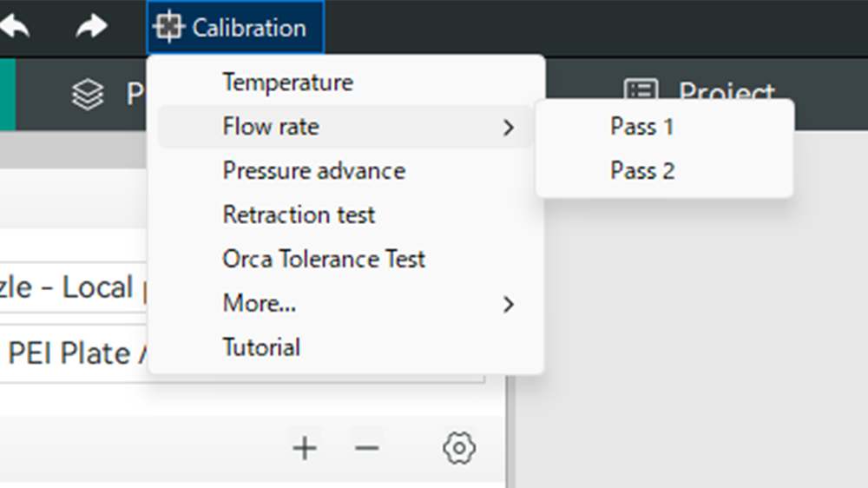Open the calibration Tutorial
The image size is (868, 488).
tap(261, 348)
